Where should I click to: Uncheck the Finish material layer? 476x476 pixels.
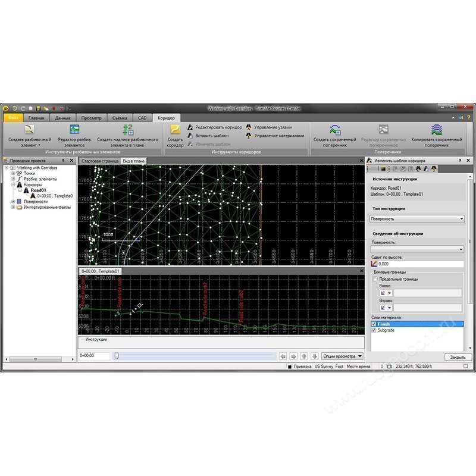pos(374,324)
